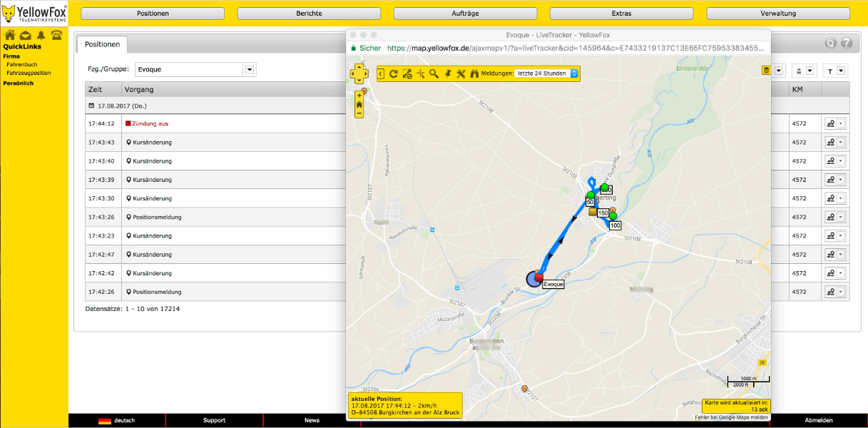Click the refresh icon in map toolbar
Image resolution: width=868 pixels, height=428 pixels.
(393, 73)
